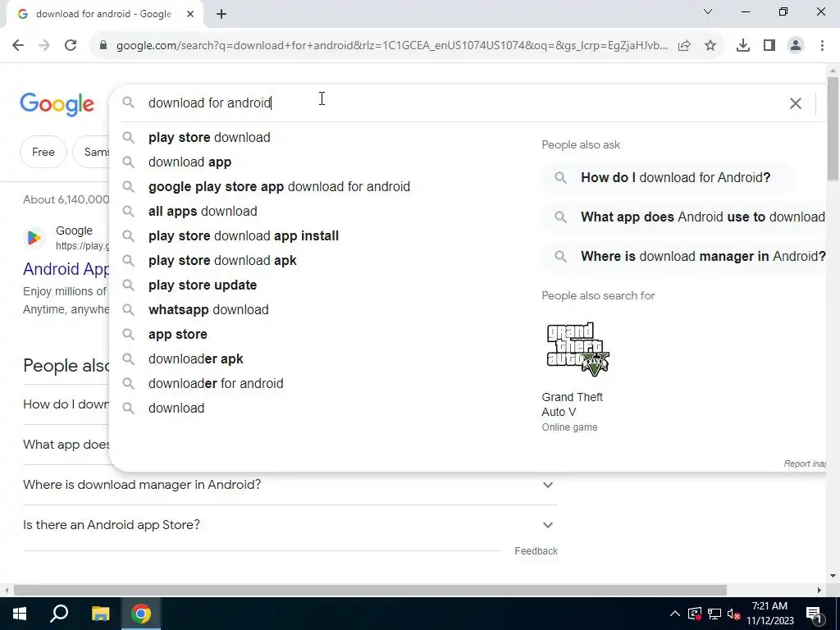This screenshot has width=840, height=630.
Task: Clear the search box with the X
Action: pos(796,103)
